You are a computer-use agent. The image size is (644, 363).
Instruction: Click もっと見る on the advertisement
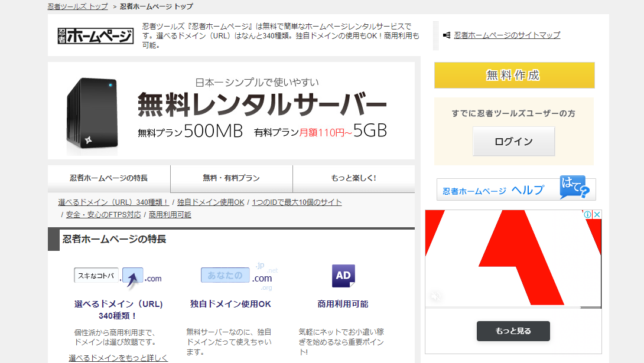coord(513,331)
